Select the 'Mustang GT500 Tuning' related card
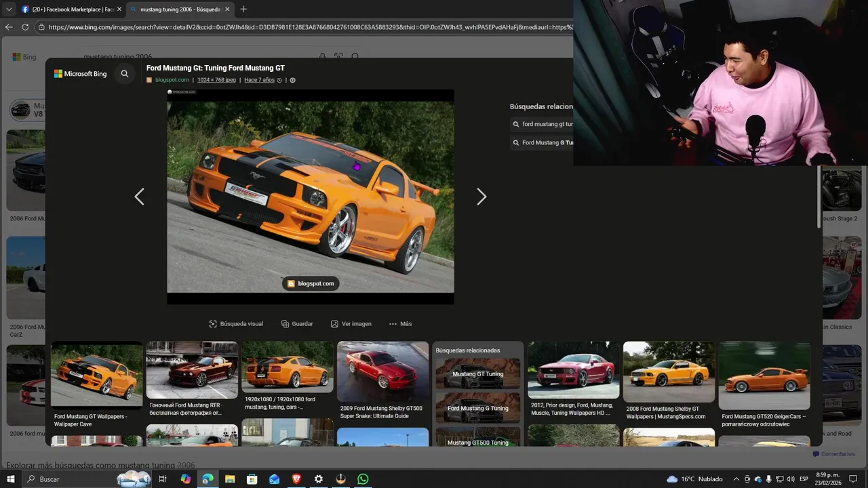The width and height of the screenshot is (868, 488). point(478,437)
